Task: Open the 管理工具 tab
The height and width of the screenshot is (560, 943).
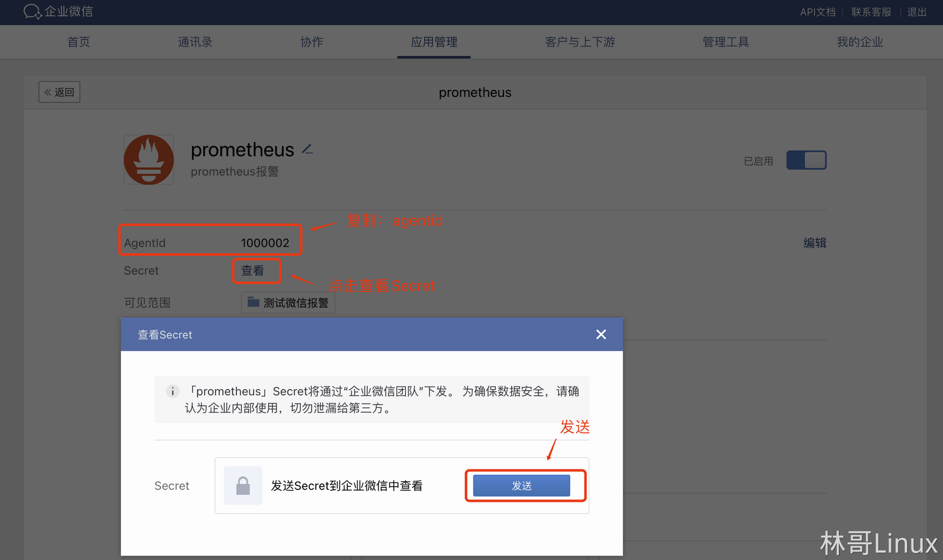Action: 725,42
